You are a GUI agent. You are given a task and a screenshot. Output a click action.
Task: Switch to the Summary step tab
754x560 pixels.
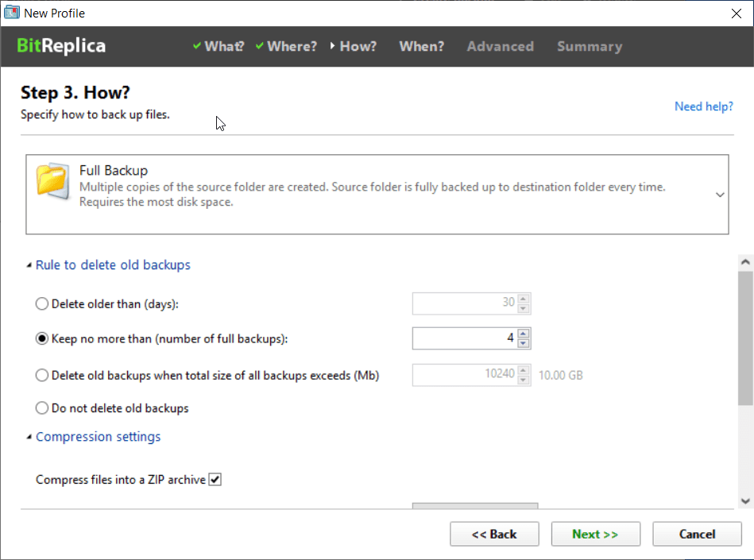click(x=590, y=46)
